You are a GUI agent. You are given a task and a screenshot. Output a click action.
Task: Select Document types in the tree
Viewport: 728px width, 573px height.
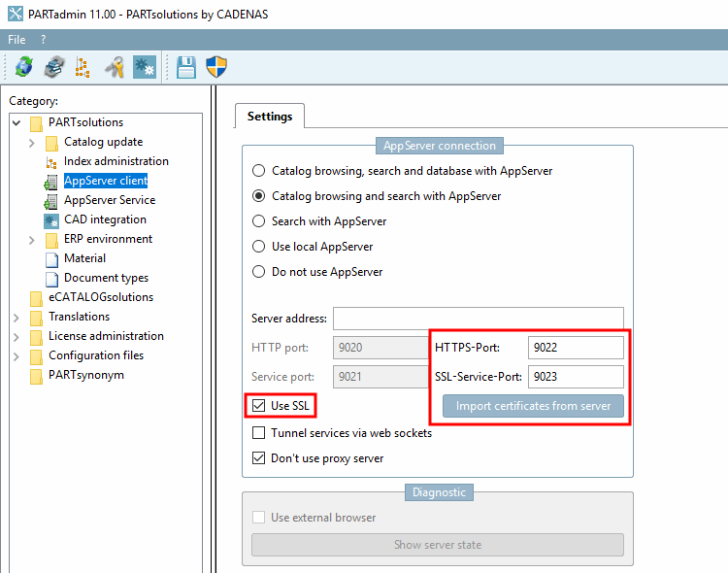pos(106,278)
